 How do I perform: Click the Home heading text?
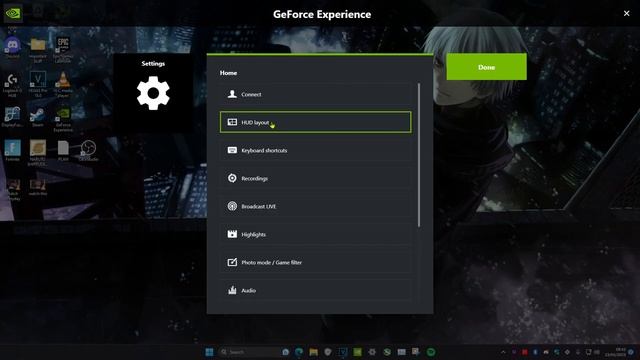(x=228, y=73)
